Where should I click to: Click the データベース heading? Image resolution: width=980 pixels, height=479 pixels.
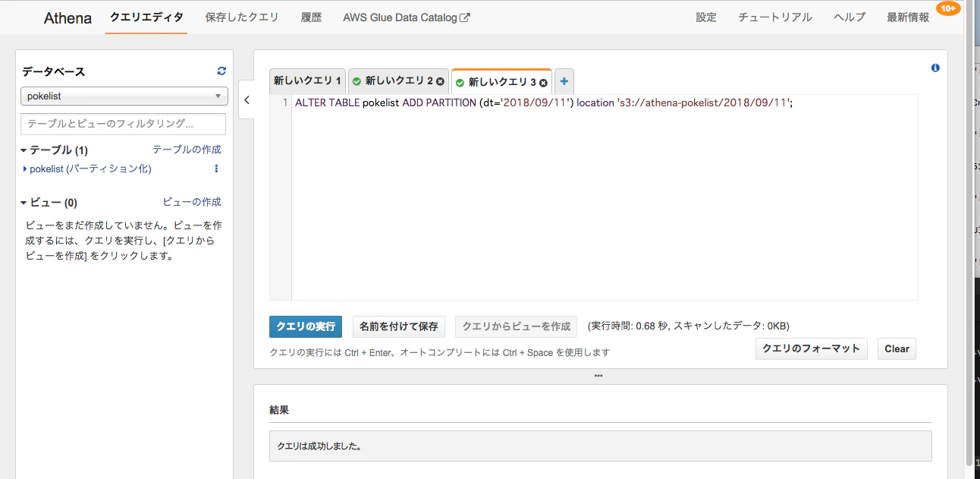[53, 71]
